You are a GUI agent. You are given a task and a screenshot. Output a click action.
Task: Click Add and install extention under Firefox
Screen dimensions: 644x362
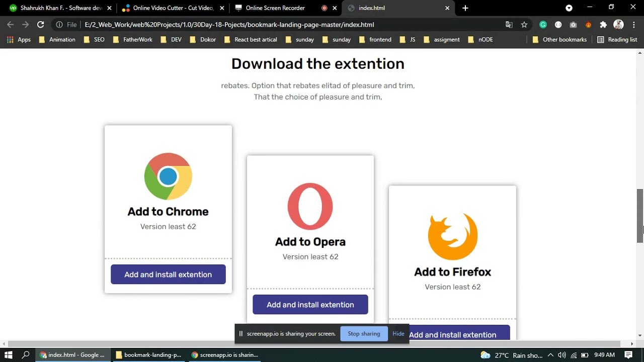coord(452,332)
